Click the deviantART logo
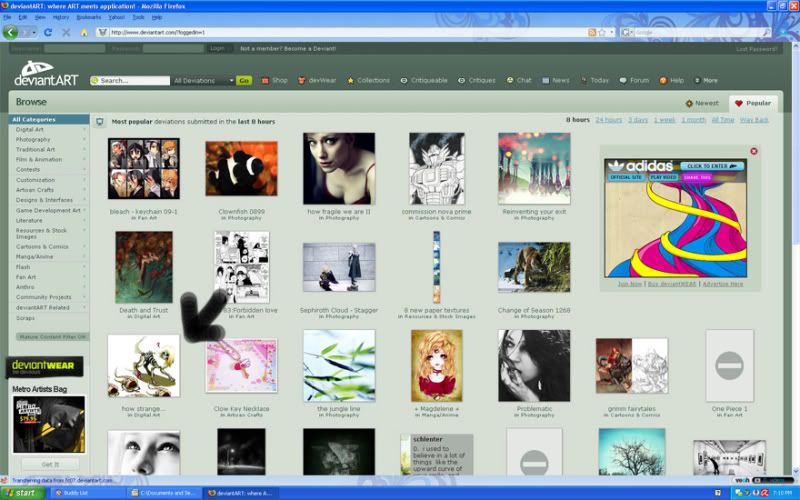 pos(46,73)
